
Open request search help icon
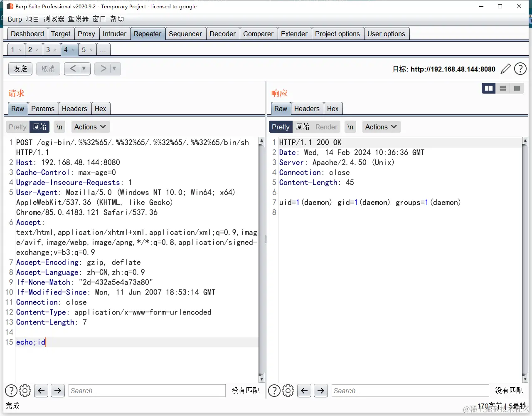(x=11, y=391)
